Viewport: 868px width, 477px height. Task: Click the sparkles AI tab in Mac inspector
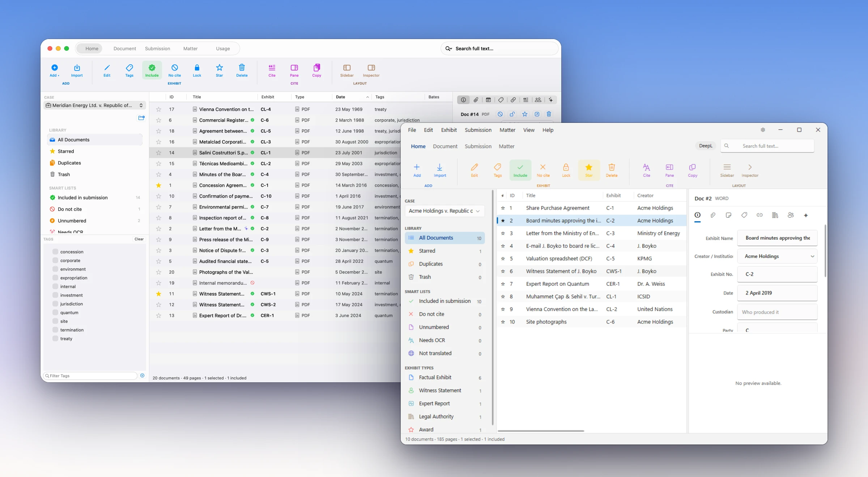pyautogui.click(x=550, y=100)
